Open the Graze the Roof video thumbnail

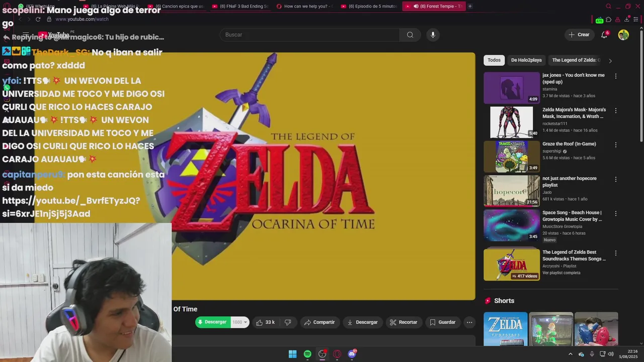tap(512, 156)
